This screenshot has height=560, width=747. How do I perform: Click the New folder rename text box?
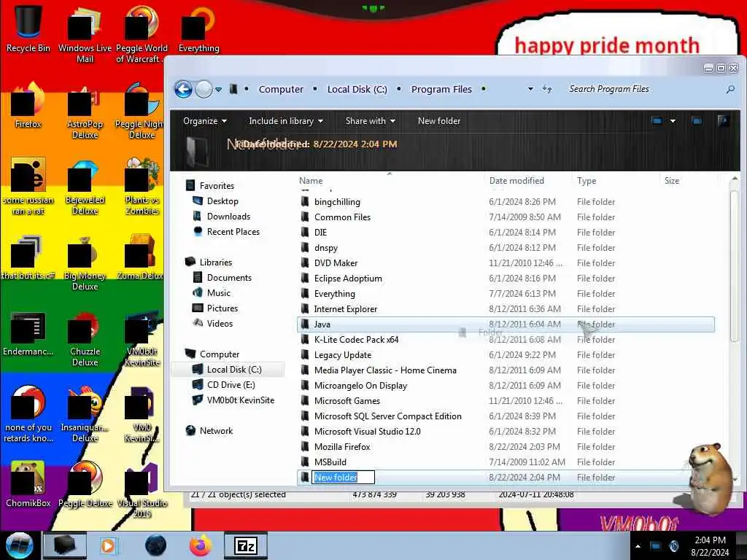[x=343, y=477]
